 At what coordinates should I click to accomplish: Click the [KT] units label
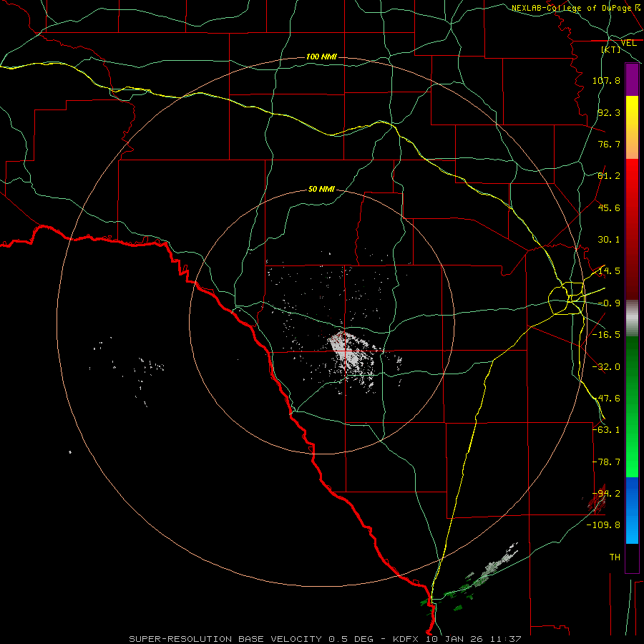[611, 49]
